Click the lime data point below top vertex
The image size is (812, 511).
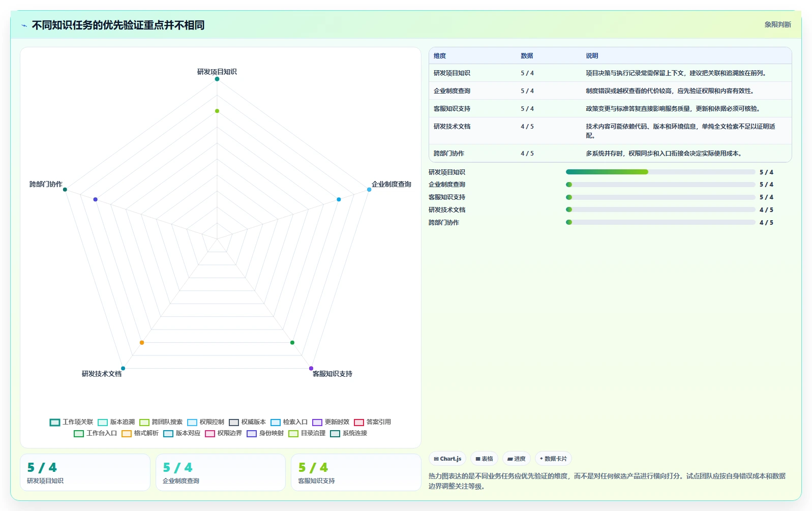(217, 111)
